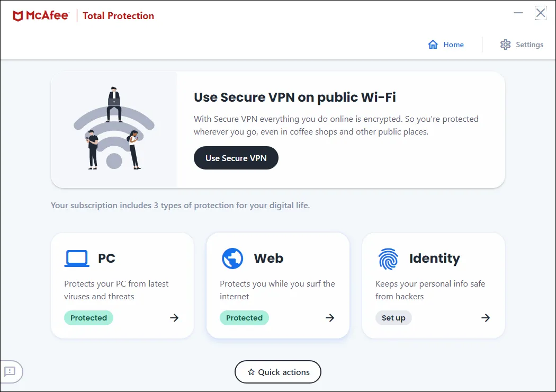This screenshot has width=556, height=392.
Task: Open the Settings gear icon
Action: click(x=506, y=44)
